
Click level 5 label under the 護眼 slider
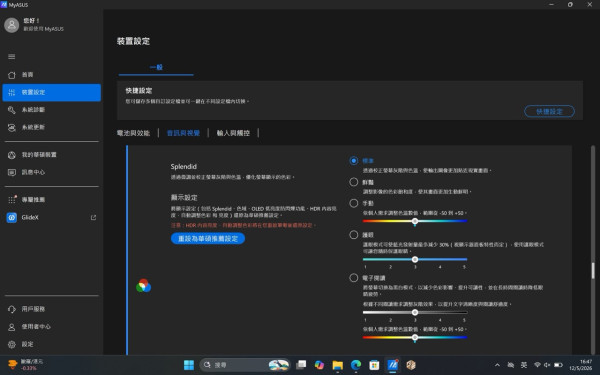pyautogui.click(x=465, y=267)
